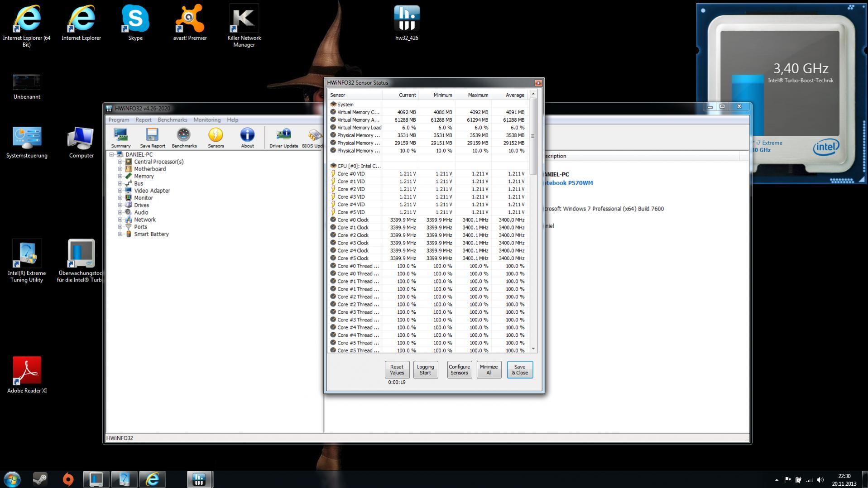Expand Central Processor(s) tree node
The height and width of the screenshot is (488, 868).
[x=120, y=162]
